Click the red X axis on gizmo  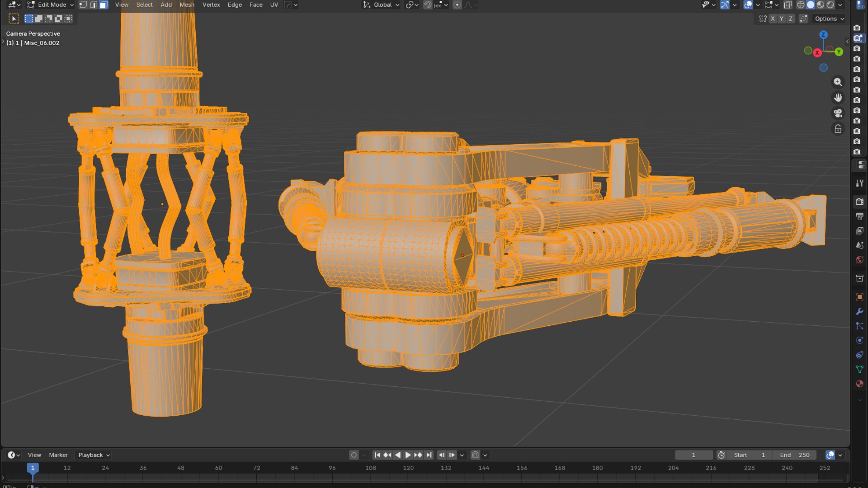pos(817,53)
